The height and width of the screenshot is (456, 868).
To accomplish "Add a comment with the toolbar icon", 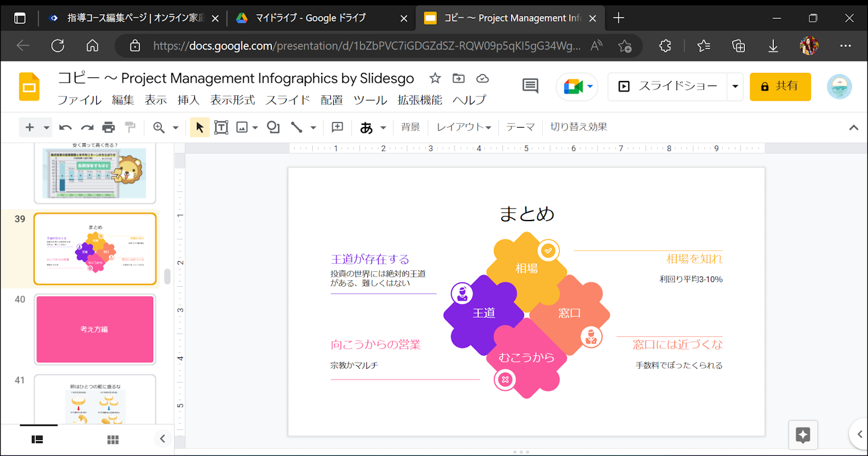I will point(337,127).
